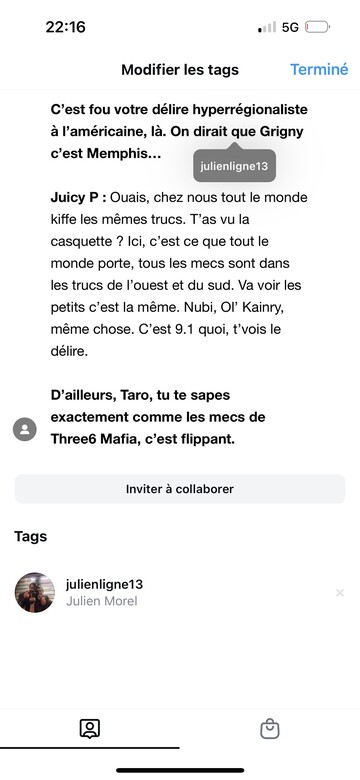Tap the Juicy P paragraph in photo

[180, 275]
